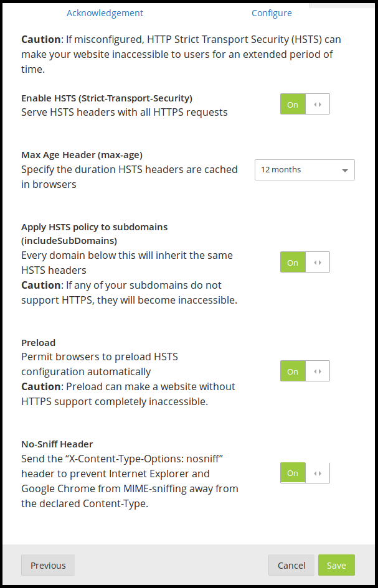Toggle Preload switch

[x=305, y=371]
